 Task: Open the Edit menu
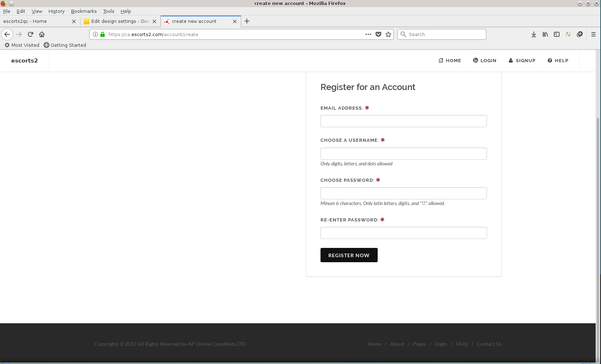[x=21, y=11]
